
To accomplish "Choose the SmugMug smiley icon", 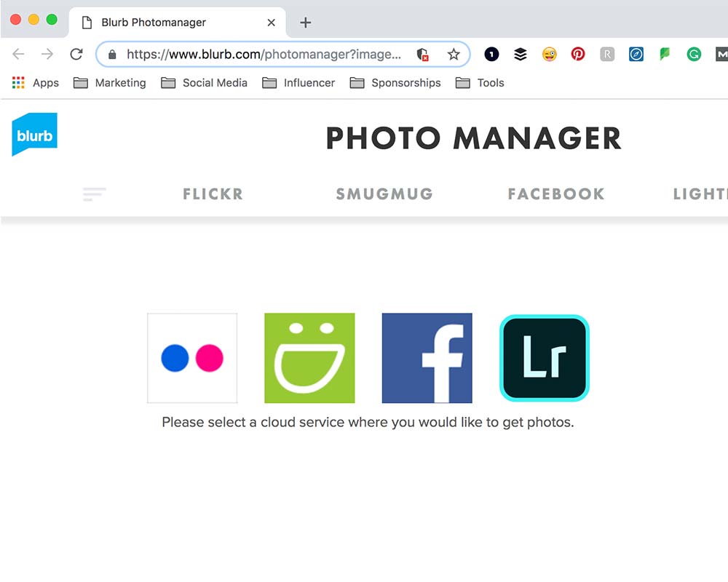I will [309, 358].
